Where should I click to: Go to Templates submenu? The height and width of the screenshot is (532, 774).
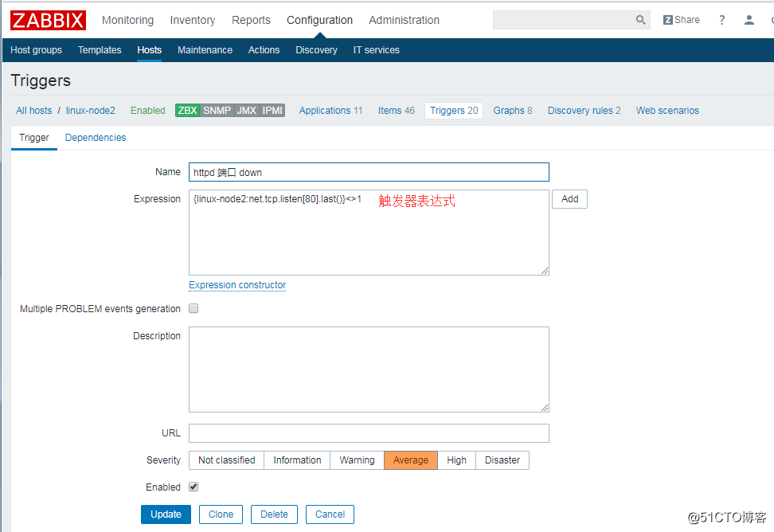(x=100, y=50)
